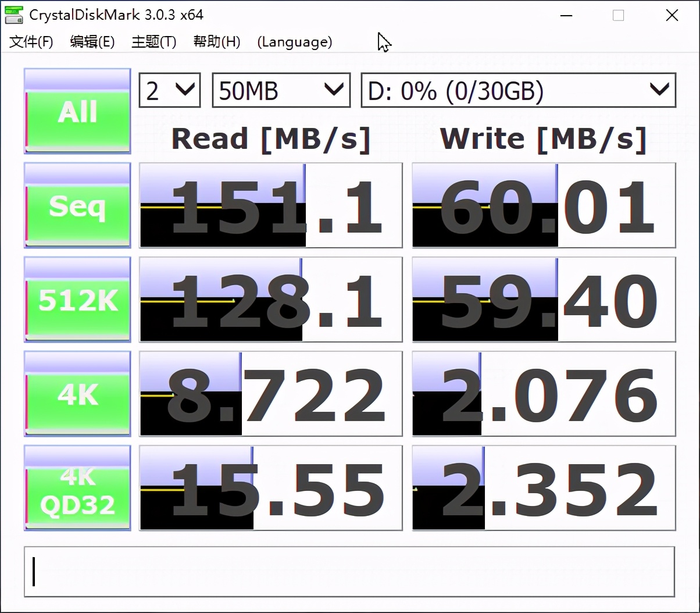Click the Seq write result 60.01
This screenshot has width=700, height=613.
point(544,205)
